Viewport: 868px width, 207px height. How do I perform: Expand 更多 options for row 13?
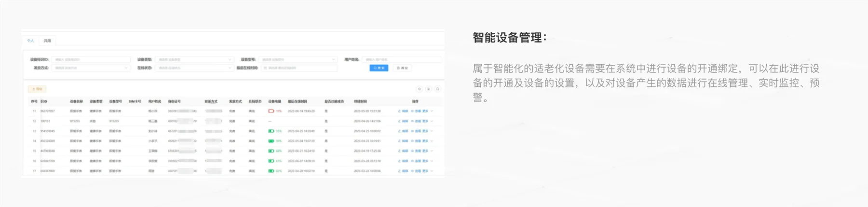[428, 131]
